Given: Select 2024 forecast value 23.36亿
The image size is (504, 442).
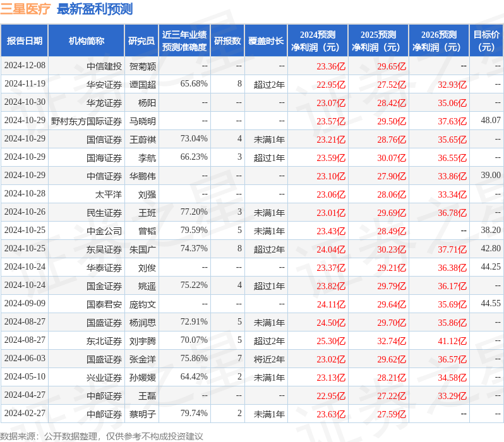Looking at the screenshot, I should 331,66.
